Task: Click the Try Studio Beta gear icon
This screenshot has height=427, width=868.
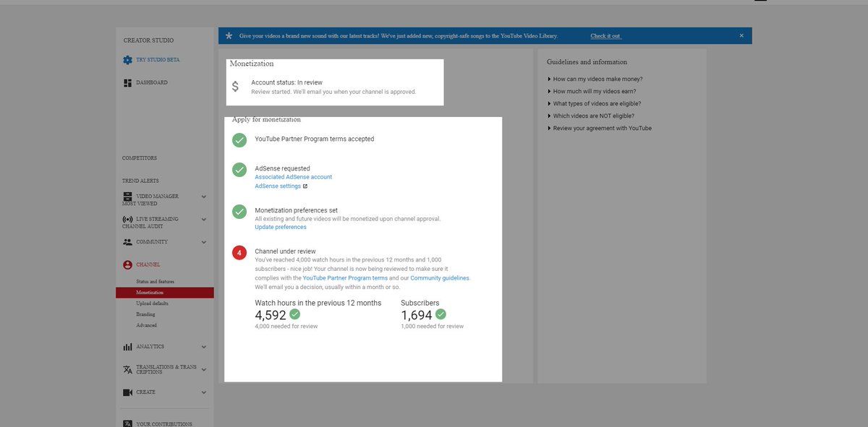Action: tap(127, 60)
